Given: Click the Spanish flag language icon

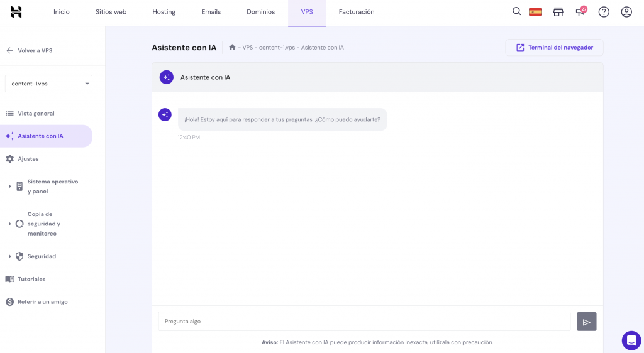Looking at the screenshot, I should [536, 12].
